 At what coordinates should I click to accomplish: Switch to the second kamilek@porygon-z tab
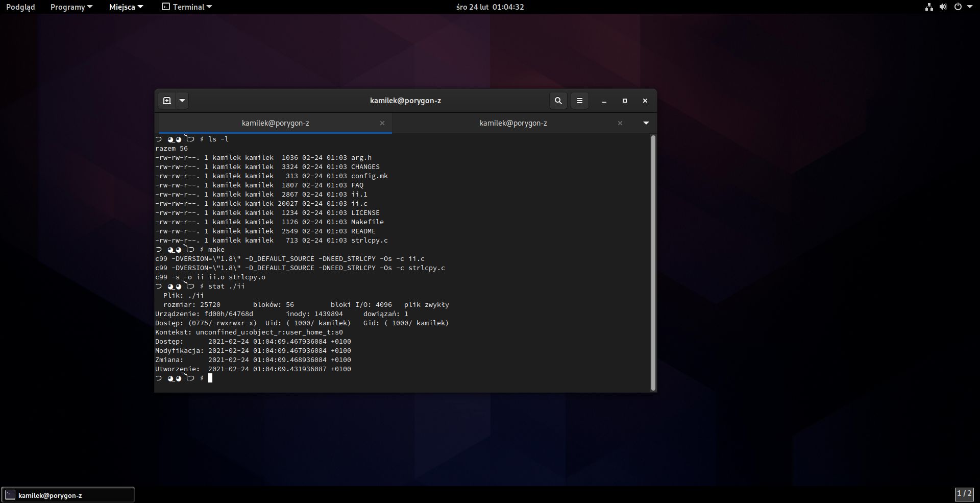point(513,123)
